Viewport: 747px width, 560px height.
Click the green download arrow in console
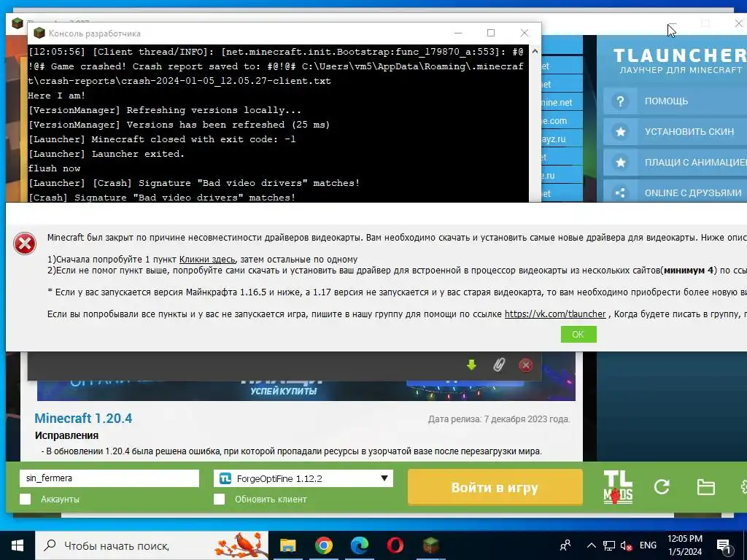point(472,365)
